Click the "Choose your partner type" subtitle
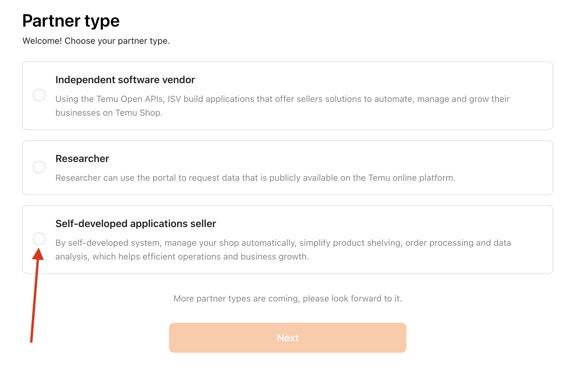 tap(117, 41)
